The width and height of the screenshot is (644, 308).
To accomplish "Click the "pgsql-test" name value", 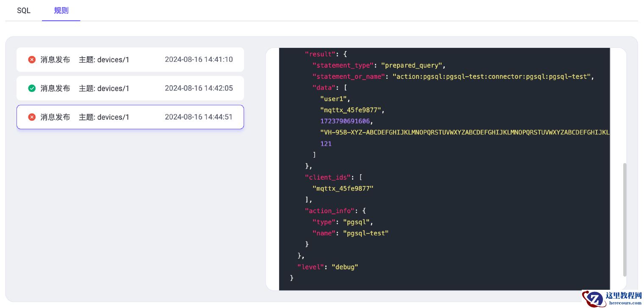I will [366, 233].
